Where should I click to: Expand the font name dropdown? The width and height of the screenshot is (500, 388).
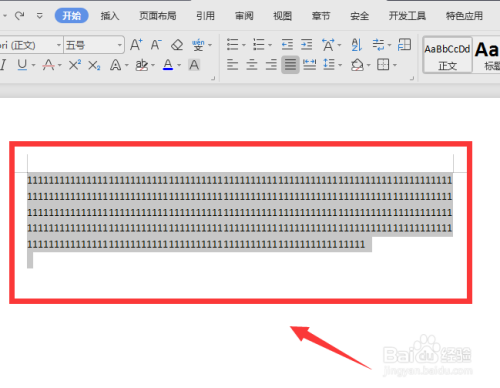click(x=59, y=45)
